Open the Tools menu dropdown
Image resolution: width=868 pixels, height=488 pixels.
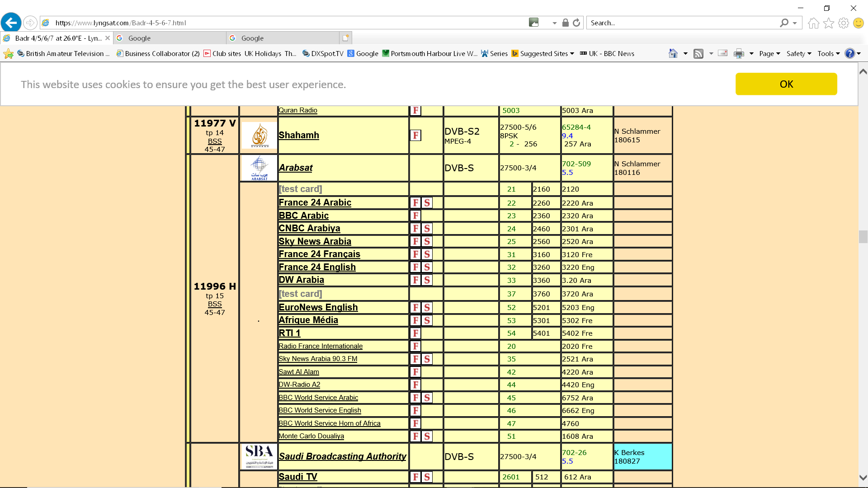tap(829, 53)
